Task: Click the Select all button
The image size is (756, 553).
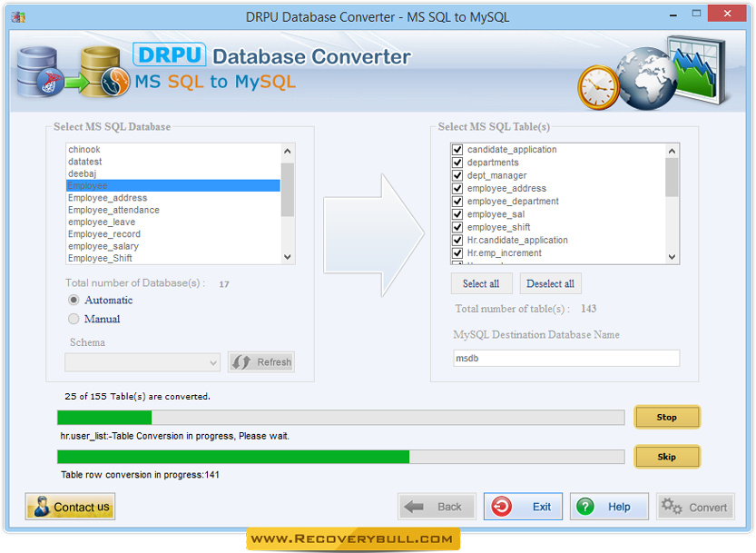Action: click(481, 283)
